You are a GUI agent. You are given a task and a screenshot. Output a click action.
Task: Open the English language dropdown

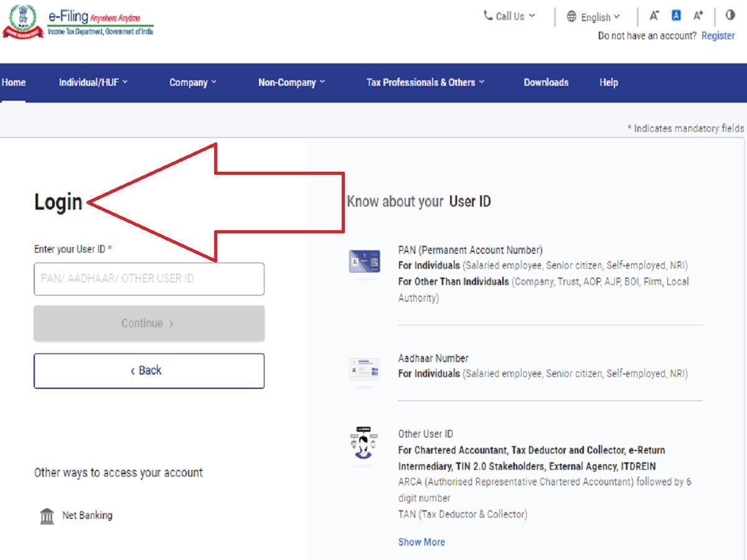[x=596, y=17]
